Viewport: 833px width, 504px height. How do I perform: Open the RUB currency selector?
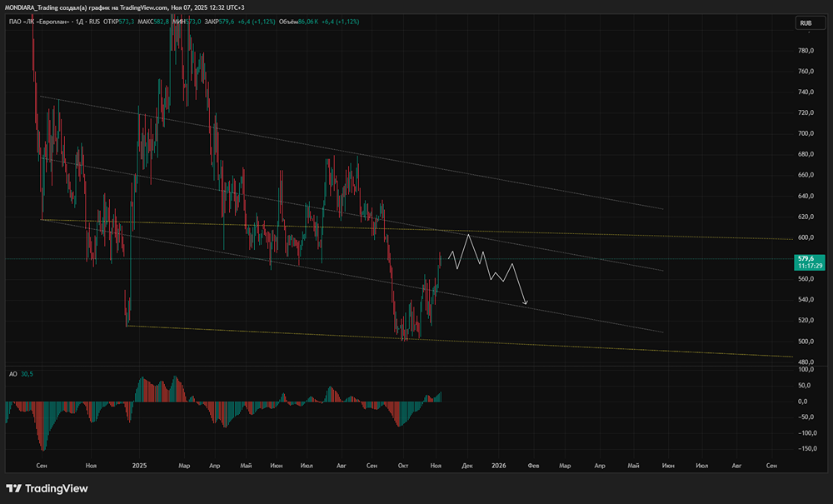click(806, 24)
